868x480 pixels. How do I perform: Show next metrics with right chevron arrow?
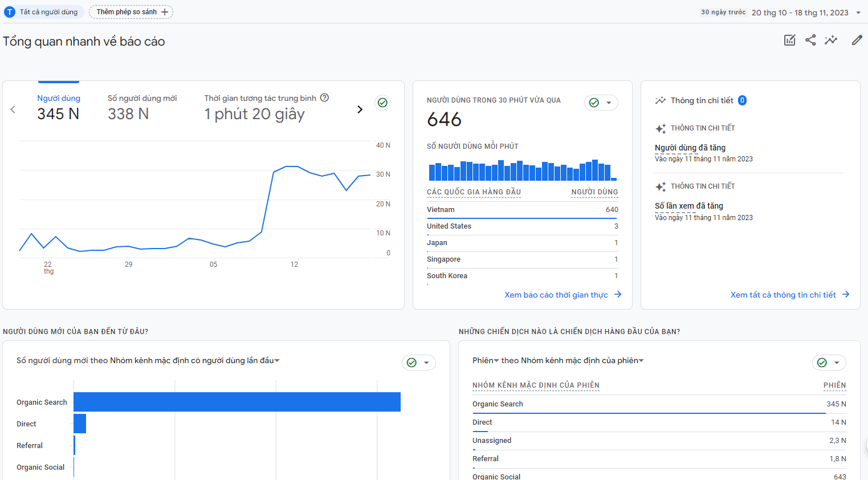360,109
